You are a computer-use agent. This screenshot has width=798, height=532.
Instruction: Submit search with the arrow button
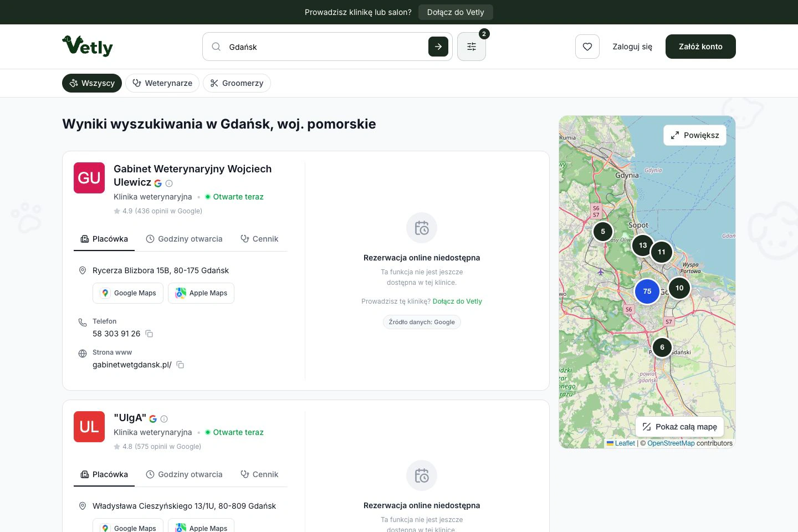tap(438, 47)
